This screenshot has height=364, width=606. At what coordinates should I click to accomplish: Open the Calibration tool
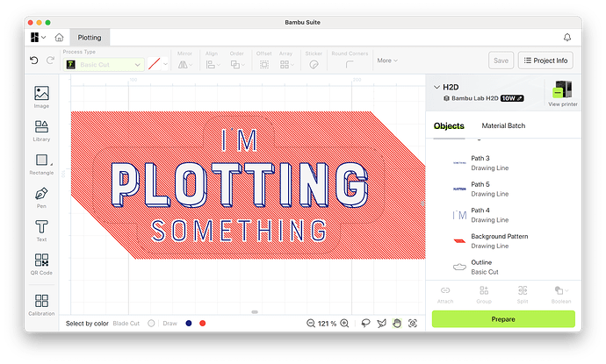(x=41, y=305)
